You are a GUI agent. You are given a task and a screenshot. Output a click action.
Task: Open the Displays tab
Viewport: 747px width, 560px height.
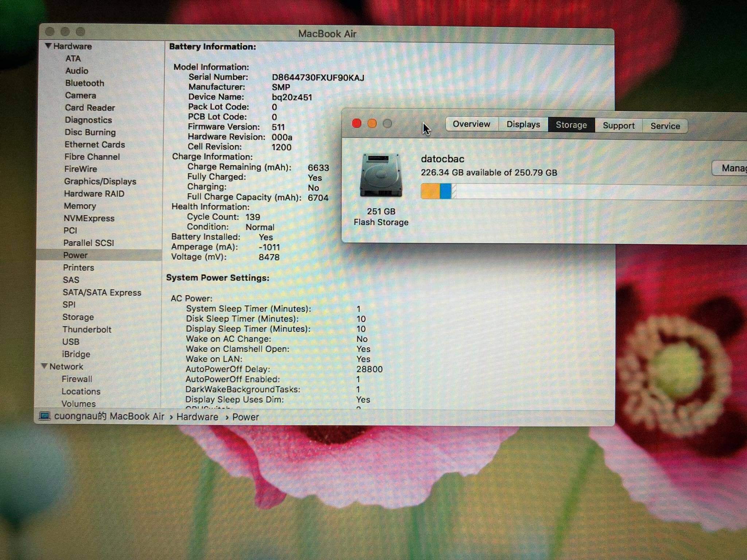pos(523,125)
